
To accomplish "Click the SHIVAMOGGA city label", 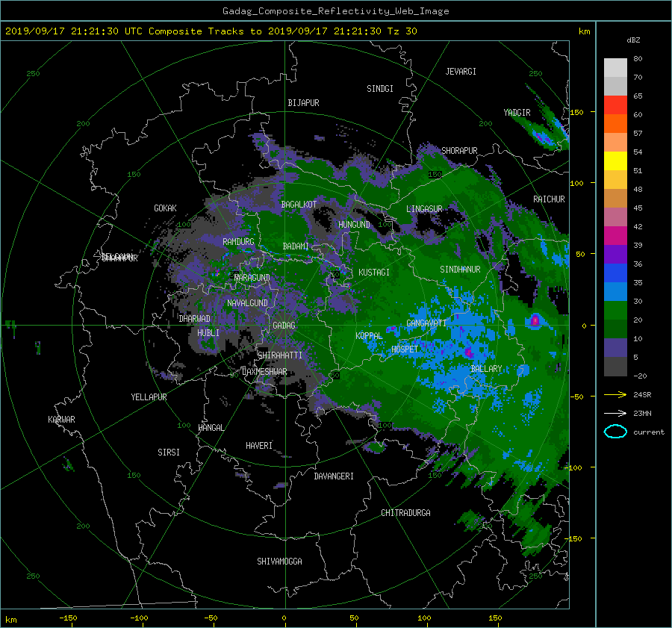I will click(x=279, y=561).
